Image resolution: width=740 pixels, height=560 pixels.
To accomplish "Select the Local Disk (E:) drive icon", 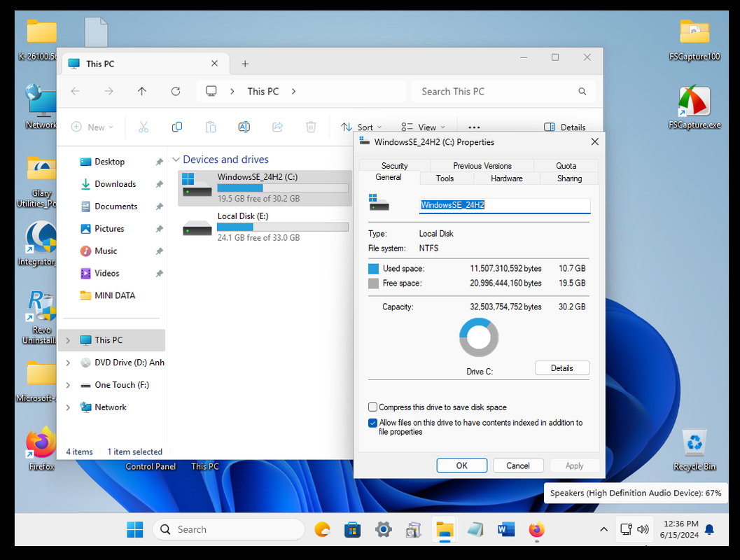I will coord(197,228).
